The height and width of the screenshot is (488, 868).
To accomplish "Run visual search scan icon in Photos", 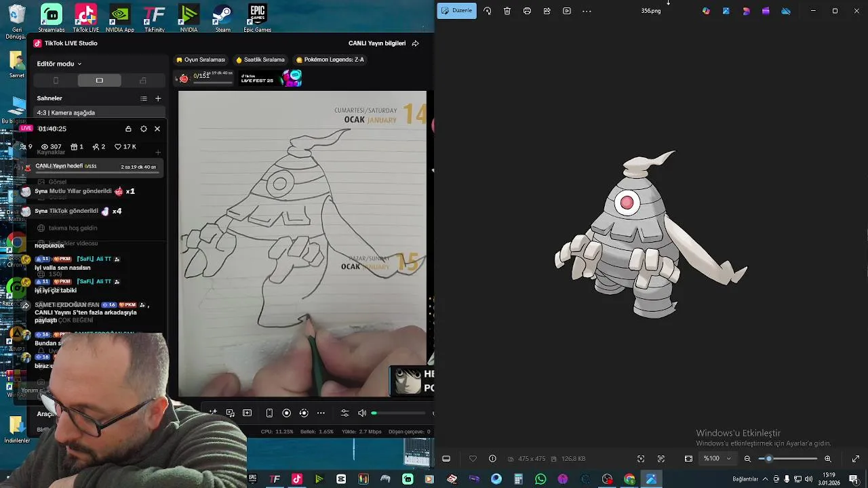I will click(641, 459).
